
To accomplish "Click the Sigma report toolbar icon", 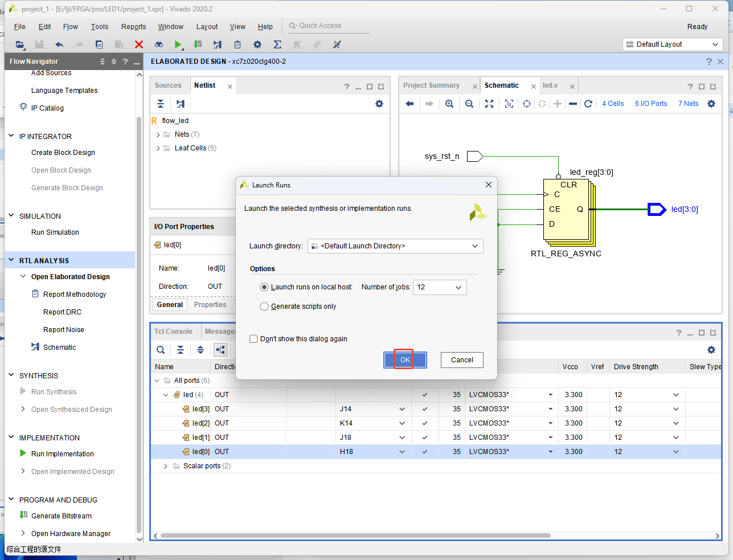I will 277,44.
